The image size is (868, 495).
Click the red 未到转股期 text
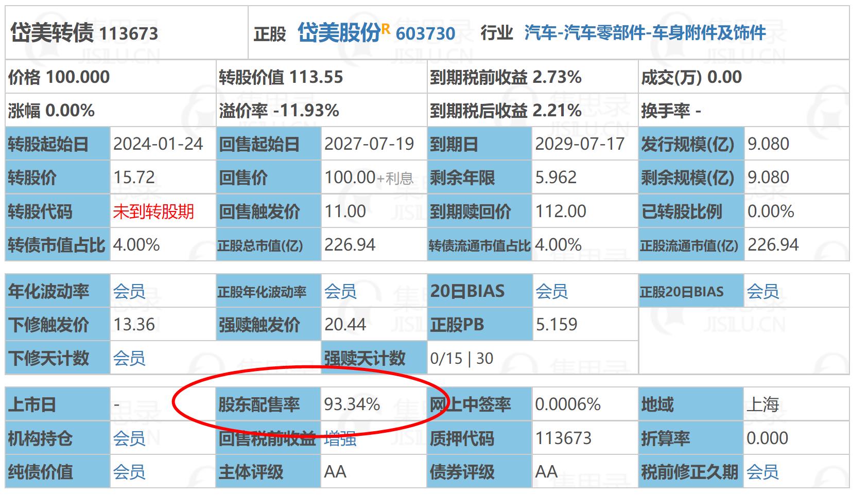pyautogui.click(x=154, y=211)
